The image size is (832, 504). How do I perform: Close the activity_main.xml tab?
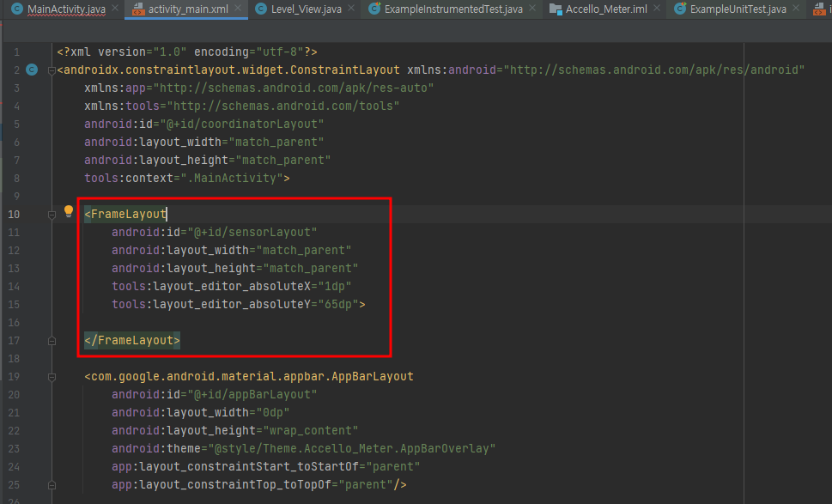[238, 9]
